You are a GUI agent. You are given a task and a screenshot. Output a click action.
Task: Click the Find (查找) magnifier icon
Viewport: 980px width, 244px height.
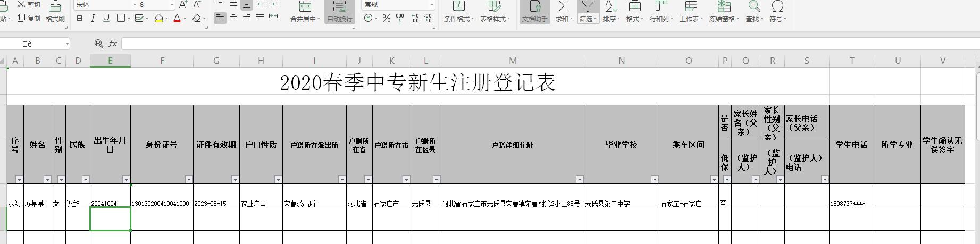pyautogui.click(x=754, y=6)
